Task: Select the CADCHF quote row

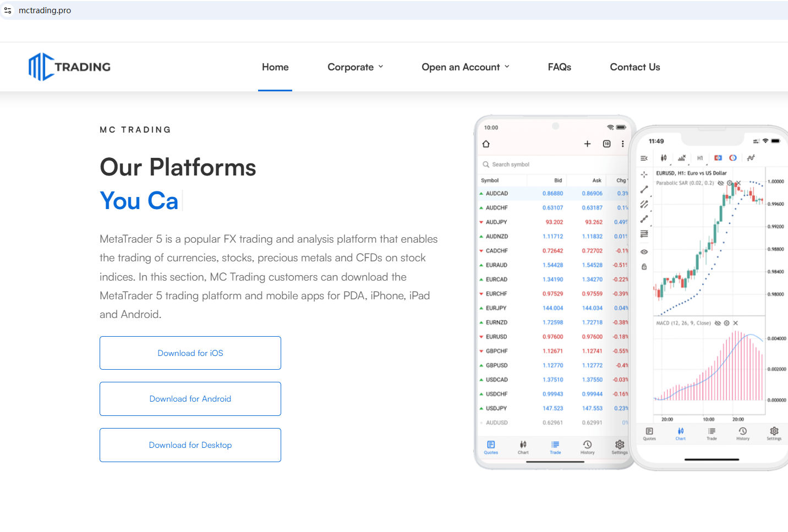Action: pos(553,251)
